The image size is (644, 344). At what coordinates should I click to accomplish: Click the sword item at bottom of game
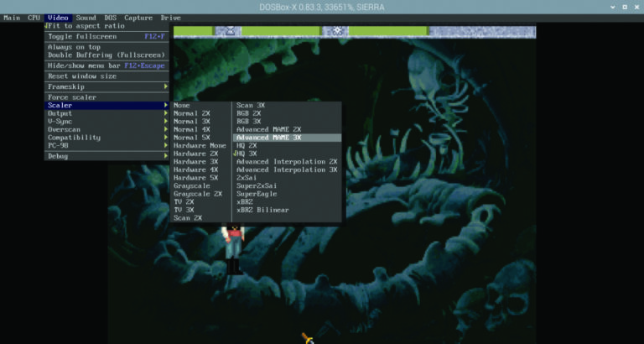pos(308,337)
